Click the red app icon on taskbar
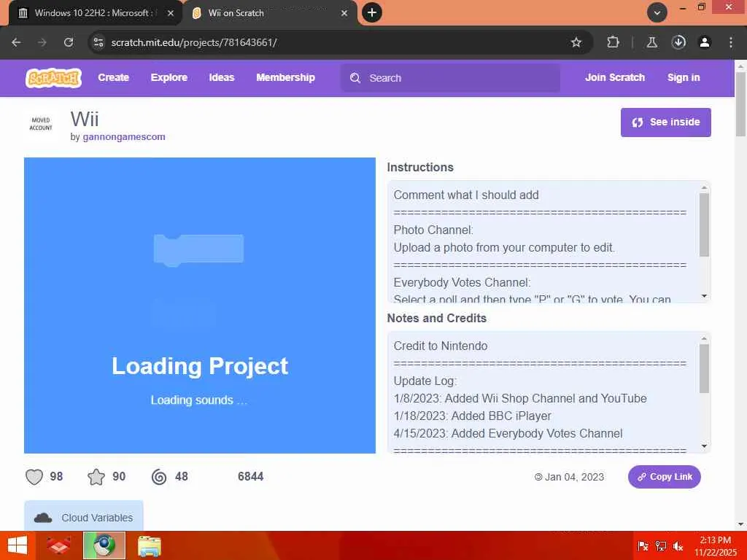This screenshot has width=747, height=560. (x=59, y=545)
